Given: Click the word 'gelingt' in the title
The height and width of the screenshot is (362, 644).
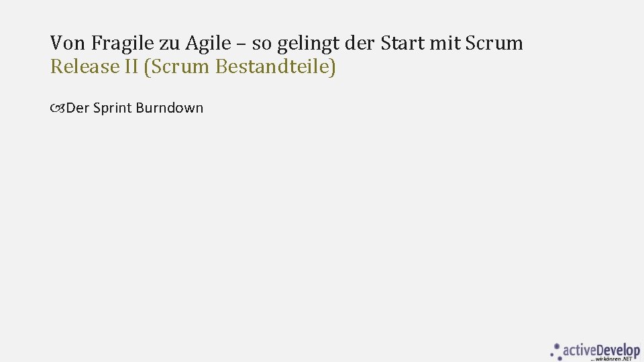Looking at the screenshot, I should 308,44.
